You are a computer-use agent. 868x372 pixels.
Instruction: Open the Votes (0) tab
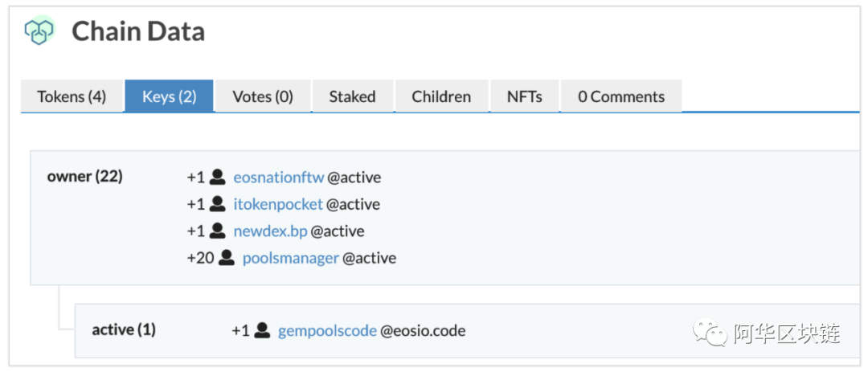(x=262, y=96)
